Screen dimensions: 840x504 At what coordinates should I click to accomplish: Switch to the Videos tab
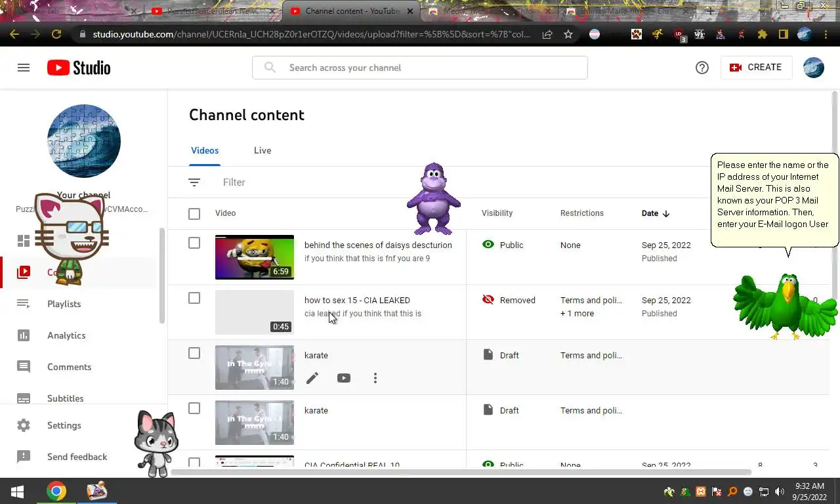coord(205,150)
